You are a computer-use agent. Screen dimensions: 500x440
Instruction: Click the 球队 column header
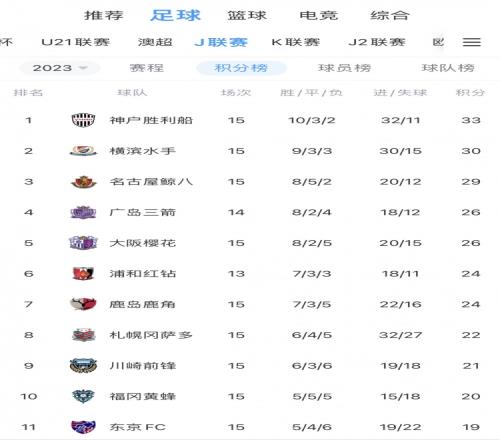[132, 92]
